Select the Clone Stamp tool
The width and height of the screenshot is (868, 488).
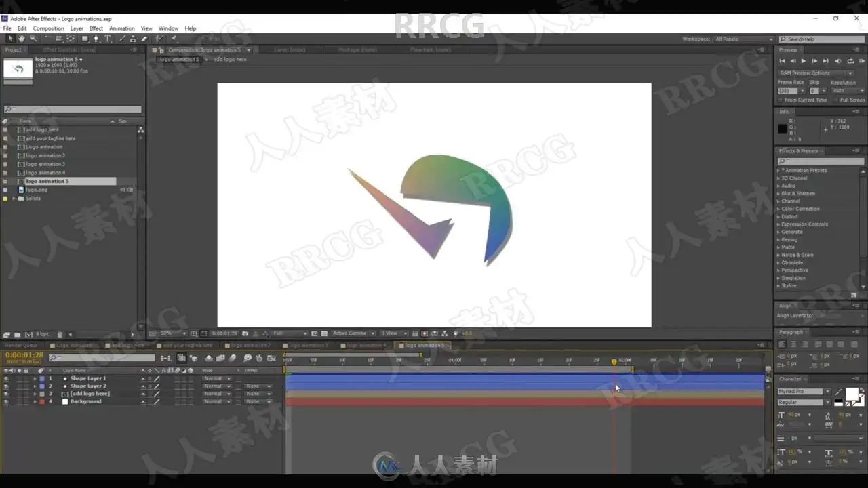(133, 39)
